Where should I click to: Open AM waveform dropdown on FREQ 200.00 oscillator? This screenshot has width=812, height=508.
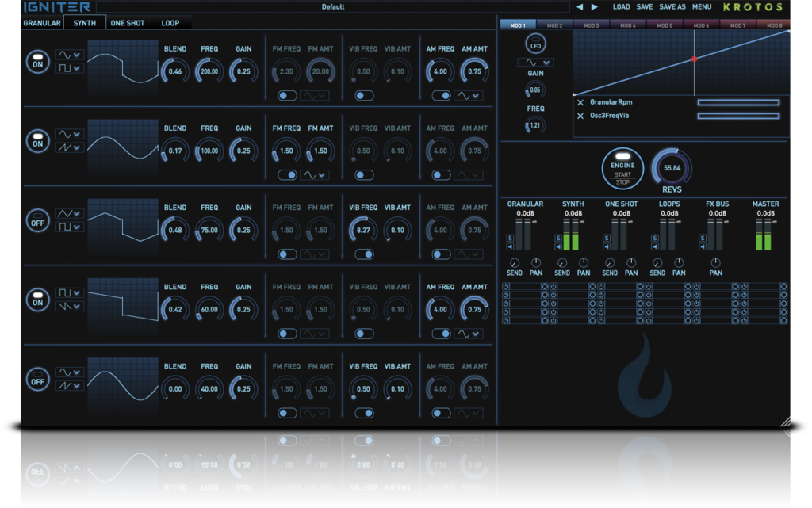pos(469,96)
